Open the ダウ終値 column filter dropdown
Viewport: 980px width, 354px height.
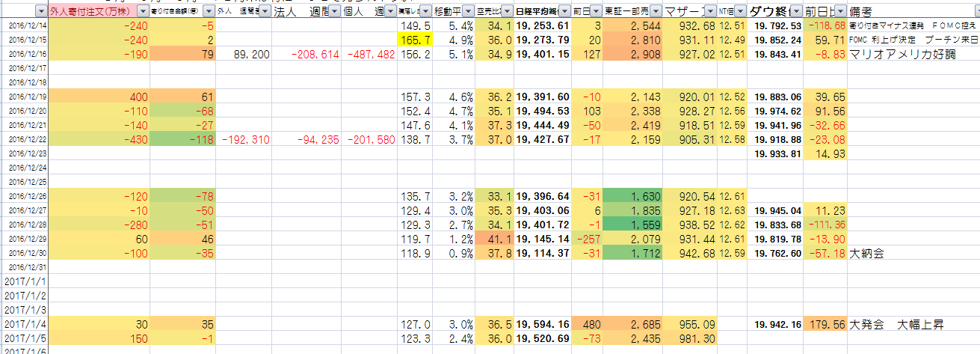[796, 12]
